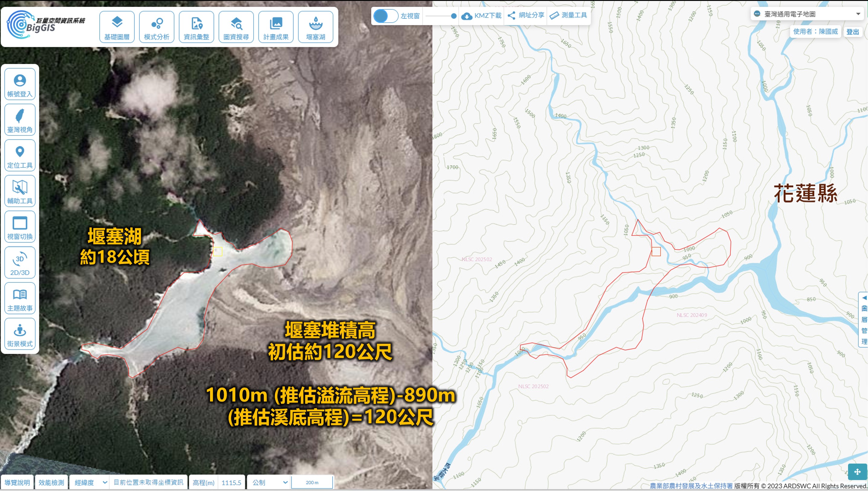Adjust the left window opacity slider
This screenshot has height=491, width=868.
tap(441, 16)
